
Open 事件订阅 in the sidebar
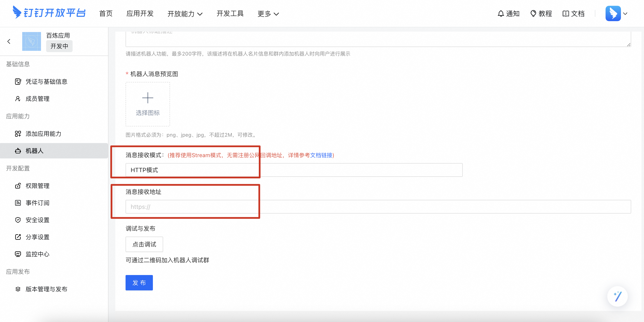click(x=38, y=203)
